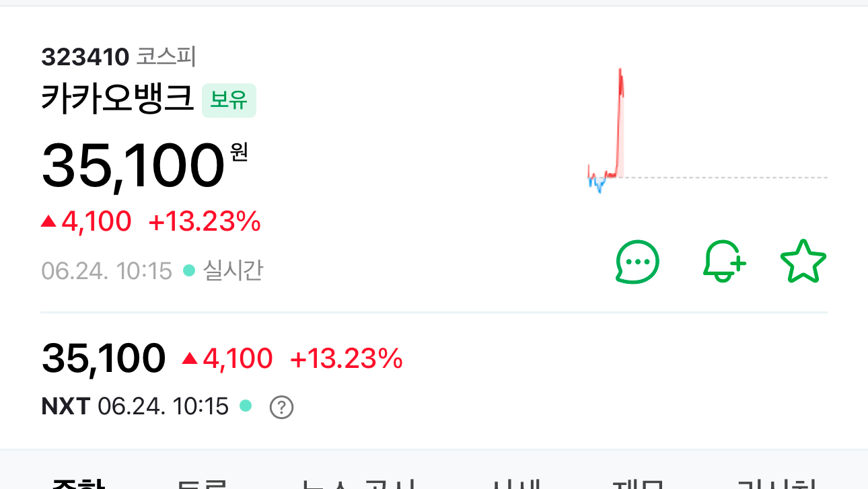Click the red up triangle in the NXT row
This screenshot has width=868, height=489.
point(190,359)
